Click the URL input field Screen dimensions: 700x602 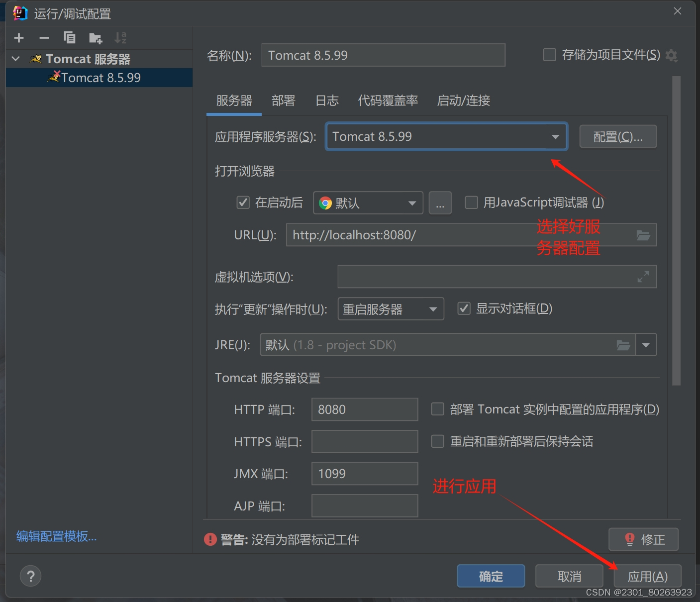click(471, 235)
